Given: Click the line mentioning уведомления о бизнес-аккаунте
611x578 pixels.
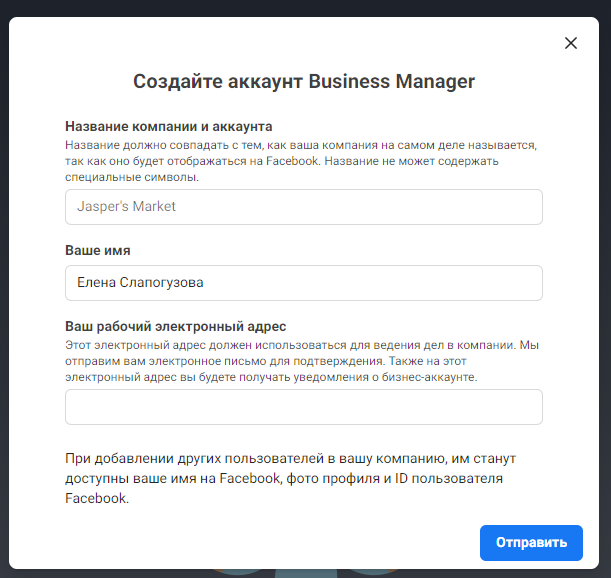Looking at the screenshot, I should 270,377.
